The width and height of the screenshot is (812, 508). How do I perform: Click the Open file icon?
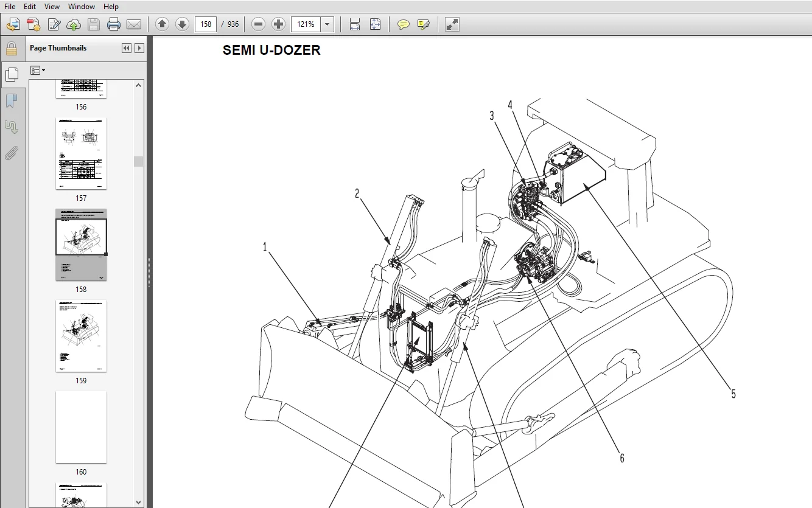13,24
